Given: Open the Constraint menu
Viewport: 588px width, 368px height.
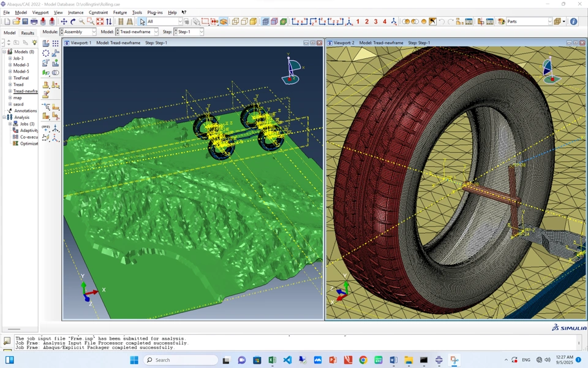Looking at the screenshot, I should click(98, 12).
